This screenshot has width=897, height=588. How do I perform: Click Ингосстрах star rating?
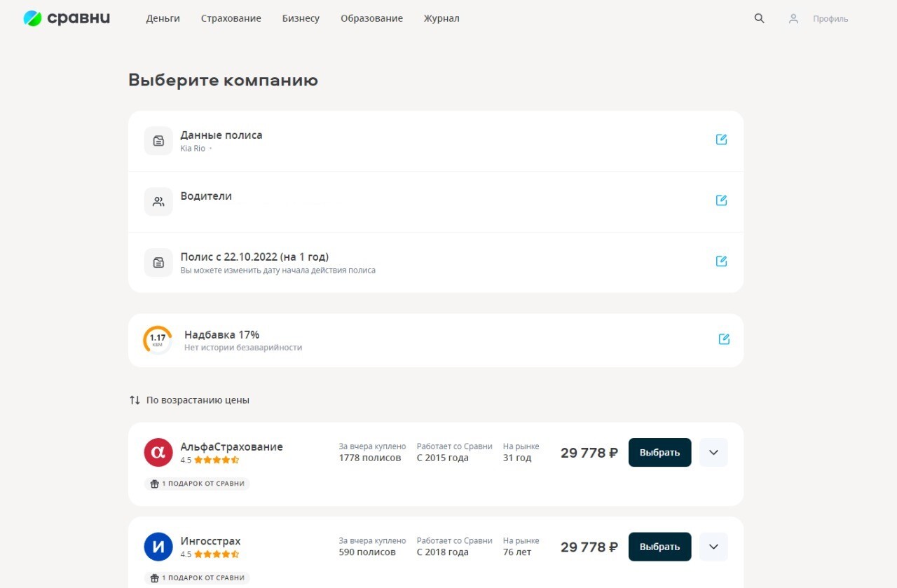[x=217, y=554]
